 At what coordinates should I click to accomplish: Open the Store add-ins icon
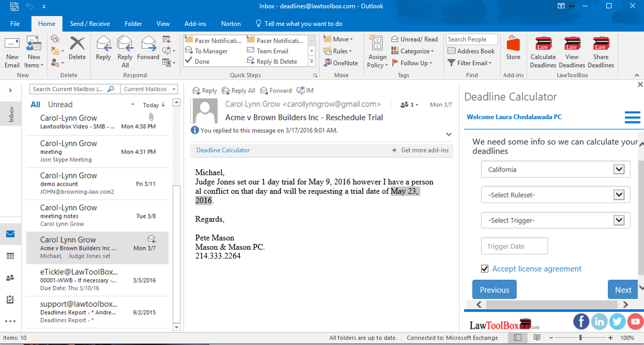(513, 48)
